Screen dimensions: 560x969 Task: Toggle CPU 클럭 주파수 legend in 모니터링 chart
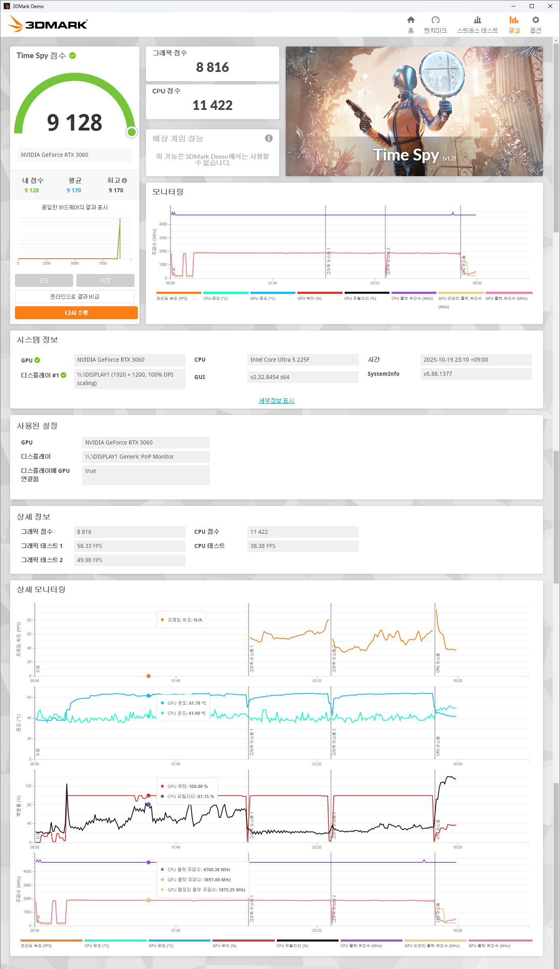414,296
